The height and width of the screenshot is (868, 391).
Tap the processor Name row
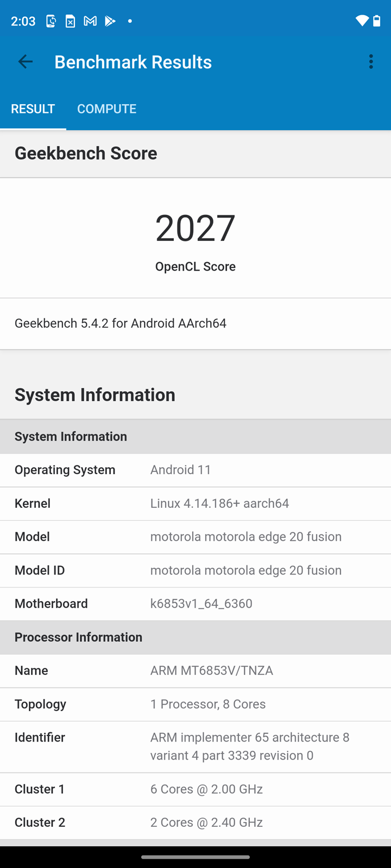click(195, 671)
